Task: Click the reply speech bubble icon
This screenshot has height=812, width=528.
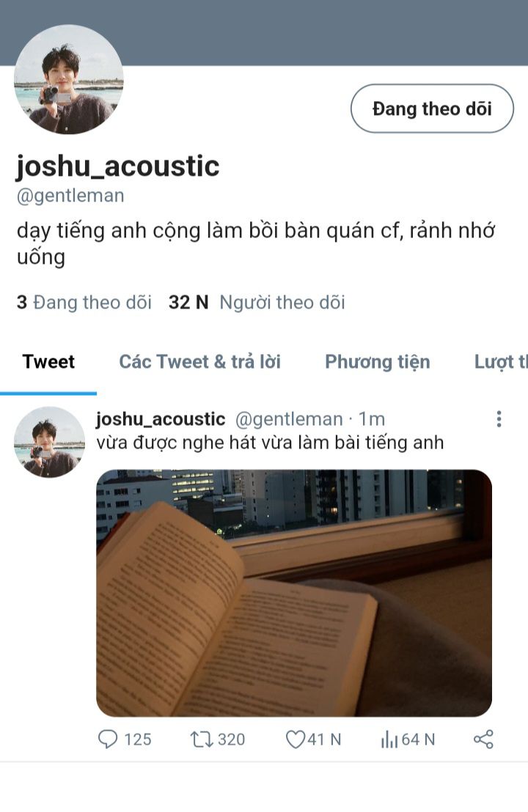Action: 108,739
